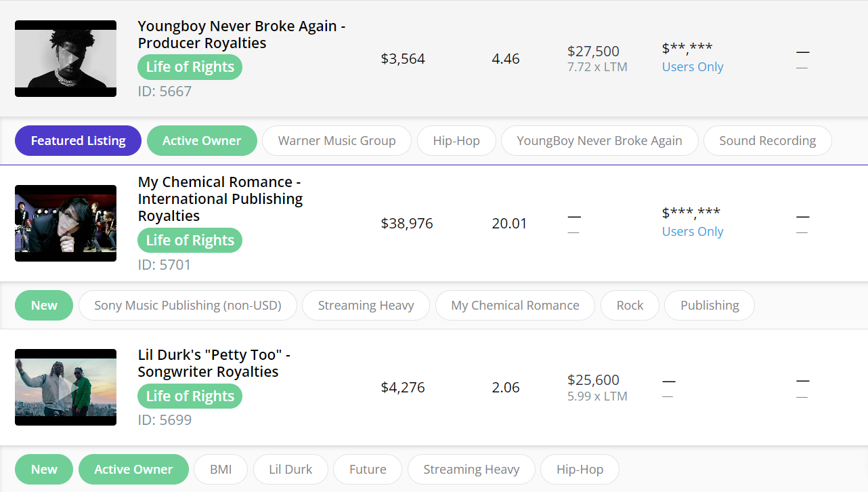
Task: Filter by Sony Music Publishing (non-USD) tag
Action: point(188,306)
